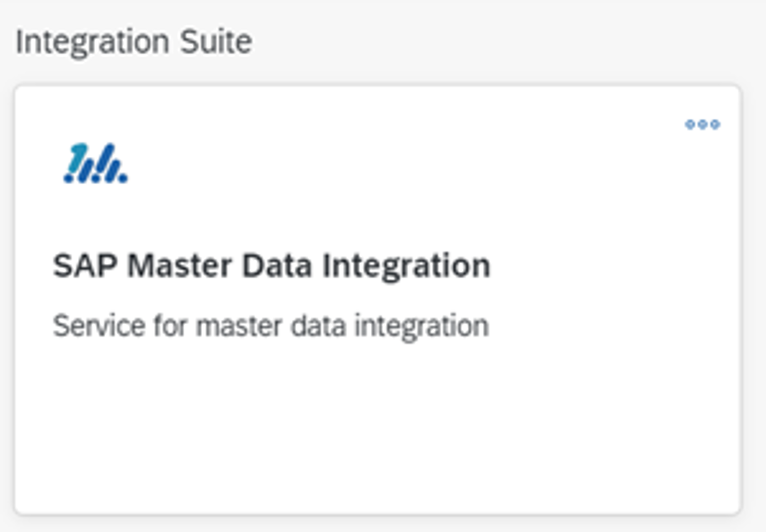Open the SAP Master Data Integration title

point(271,266)
